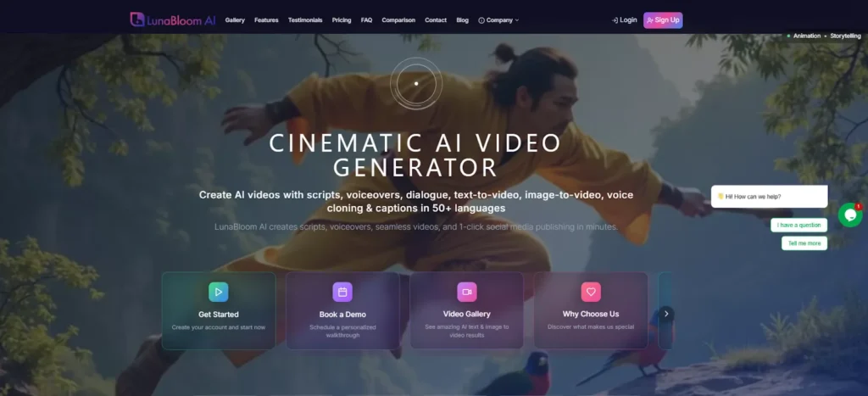Click the Storytelling tag at top right
Screen dimensions: 868x396
pos(845,36)
